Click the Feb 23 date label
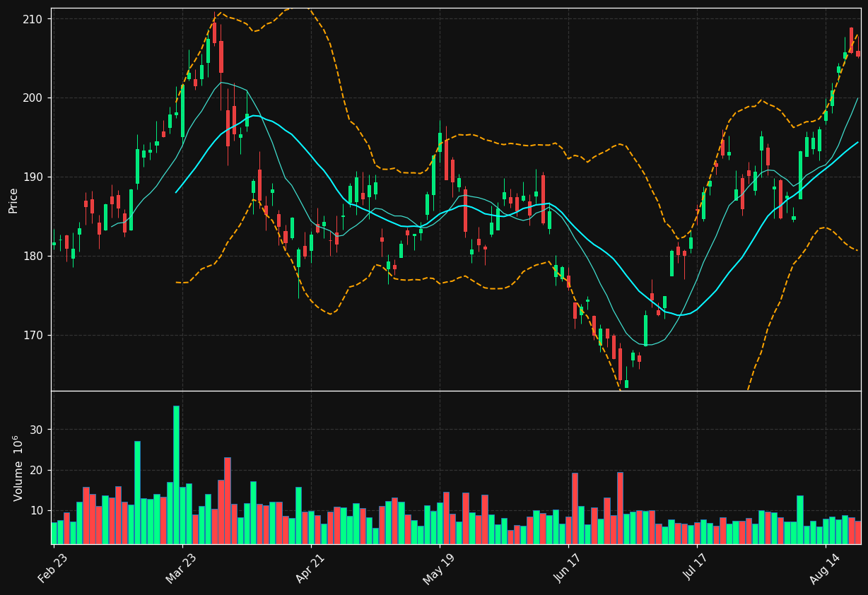868x595 pixels. pos(53,568)
